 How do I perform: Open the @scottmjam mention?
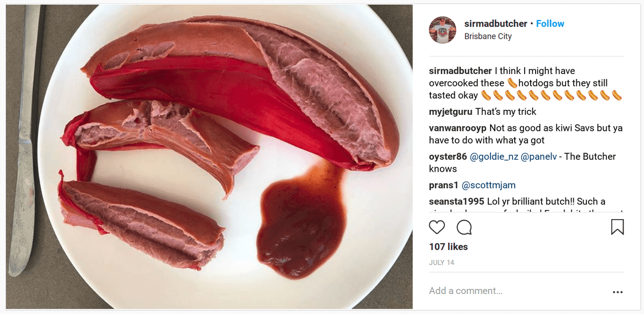pyautogui.click(x=488, y=185)
